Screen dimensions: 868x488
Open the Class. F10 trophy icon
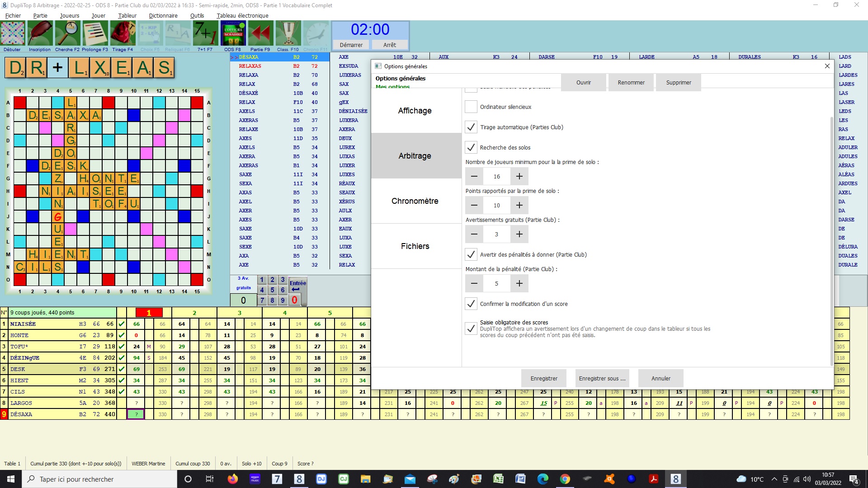288,33
